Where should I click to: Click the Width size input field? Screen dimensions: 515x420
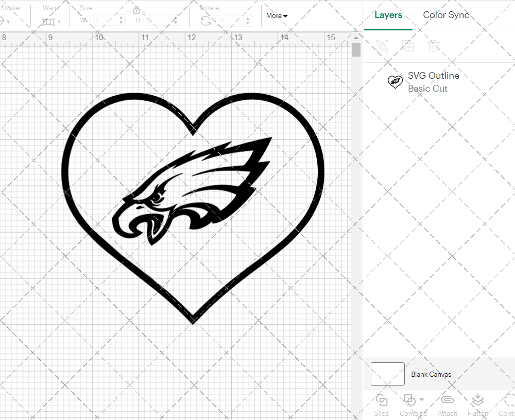click(103, 21)
